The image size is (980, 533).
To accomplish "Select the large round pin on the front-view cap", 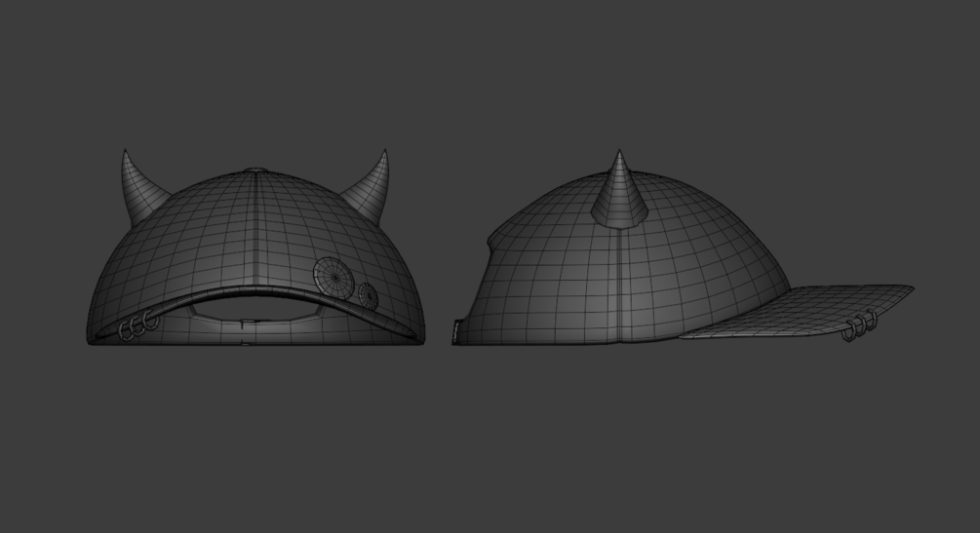I will click(x=333, y=277).
